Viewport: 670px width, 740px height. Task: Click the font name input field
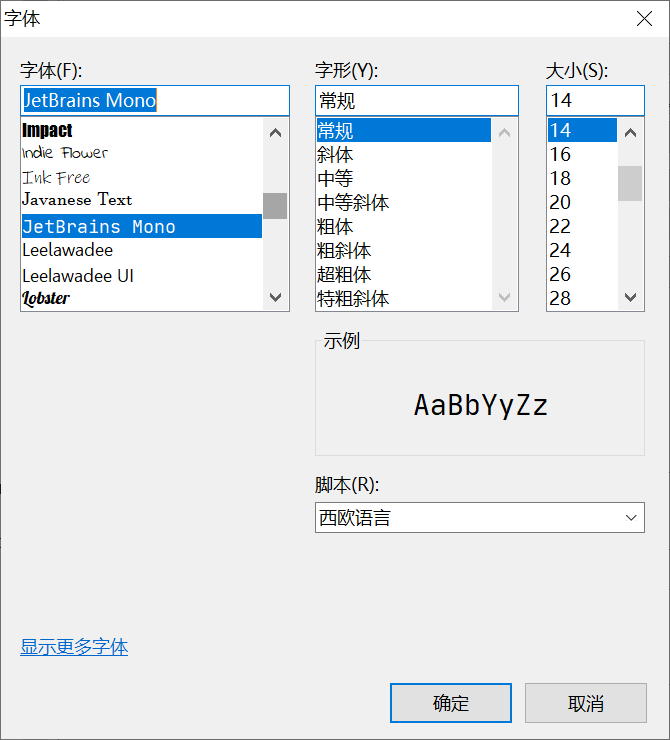154,101
